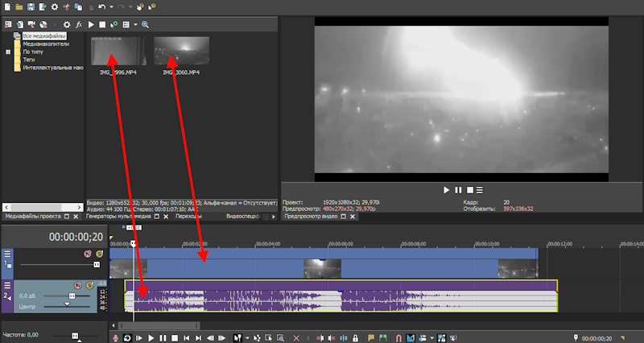Open the Undo history dropdown arrow

111,7
